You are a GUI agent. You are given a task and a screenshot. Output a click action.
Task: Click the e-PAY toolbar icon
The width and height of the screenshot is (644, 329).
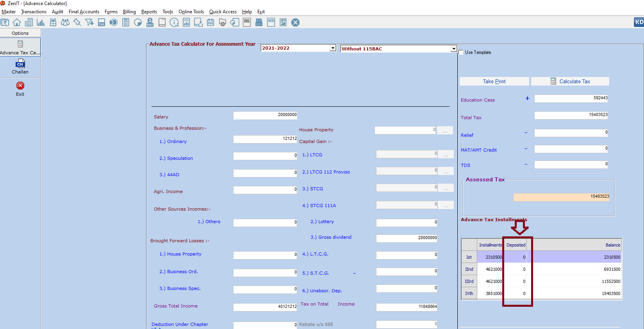coord(150,22)
